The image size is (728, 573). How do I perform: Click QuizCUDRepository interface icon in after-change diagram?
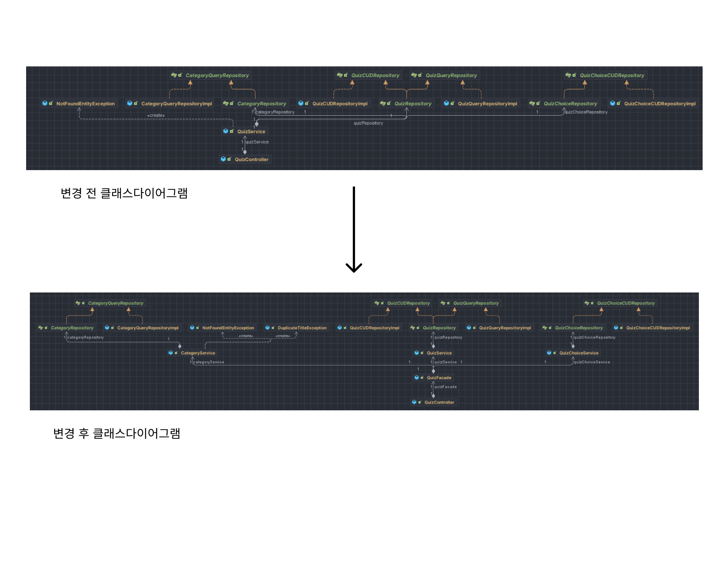pyautogui.click(x=377, y=303)
